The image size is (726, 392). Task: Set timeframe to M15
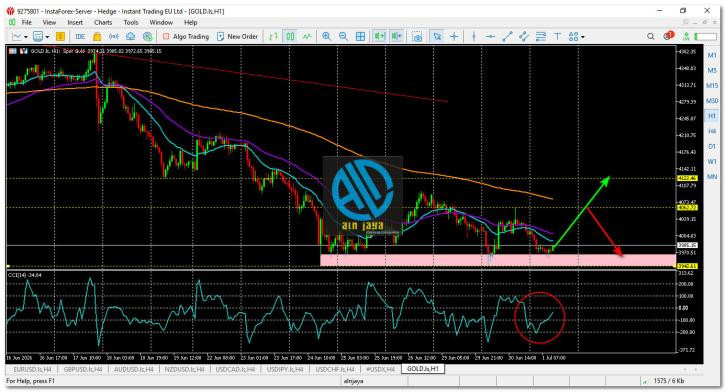point(712,86)
